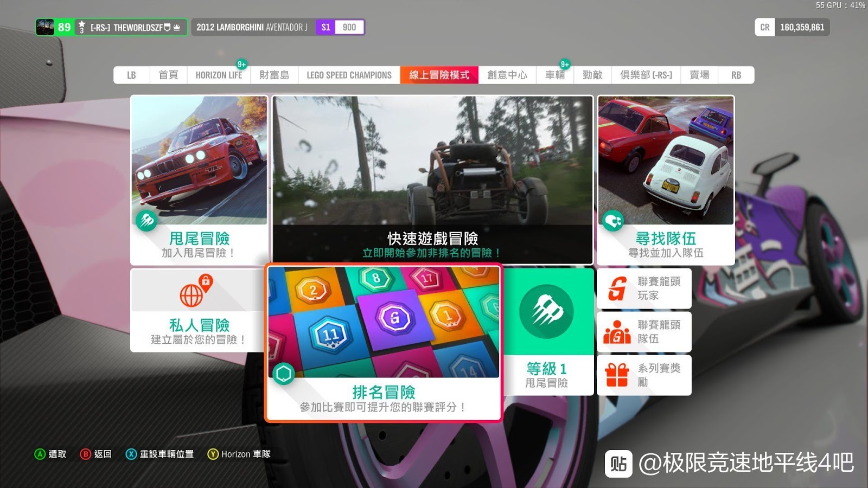Click the RB bumper tab button
The image size is (868, 488).
(x=736, y=75)
